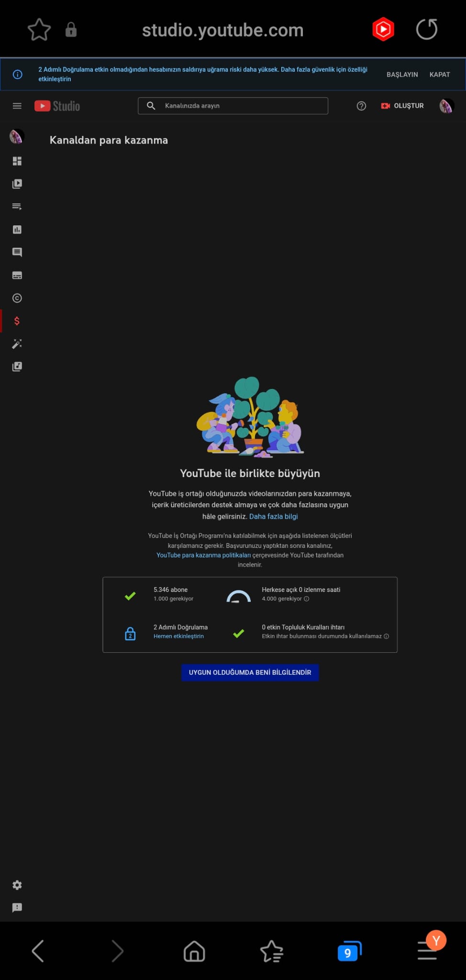Open the Subtitles icon in the sidebar

[x=17, y=275]
